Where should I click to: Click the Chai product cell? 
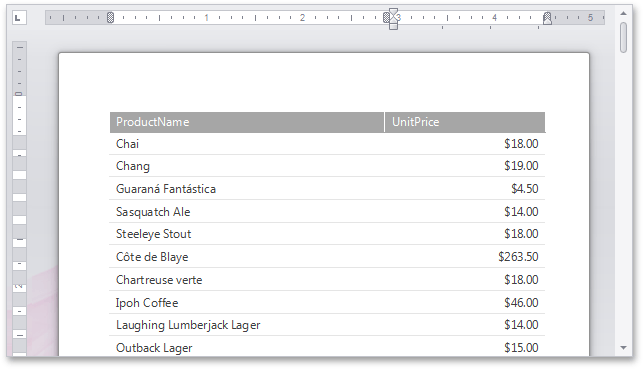[247, 144]
